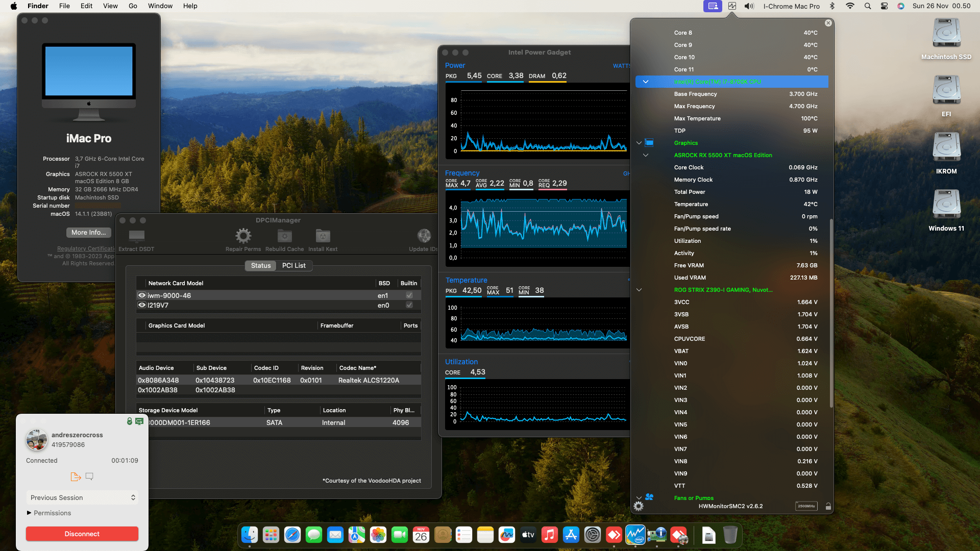Click the blue fan icon beside Fans or Pumps
Viewport: 980px width, 551px height.
[649, 497]
